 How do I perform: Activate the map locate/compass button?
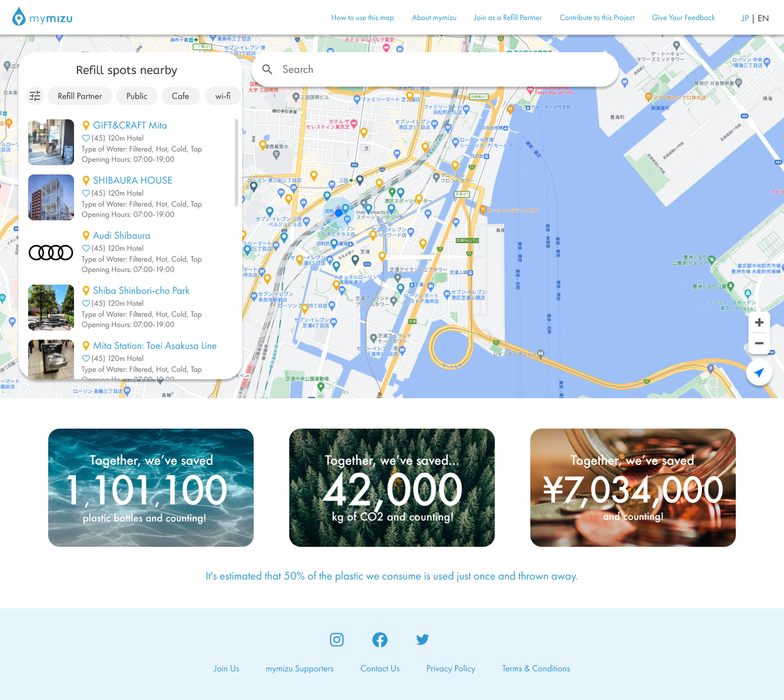tap(759, 372)
